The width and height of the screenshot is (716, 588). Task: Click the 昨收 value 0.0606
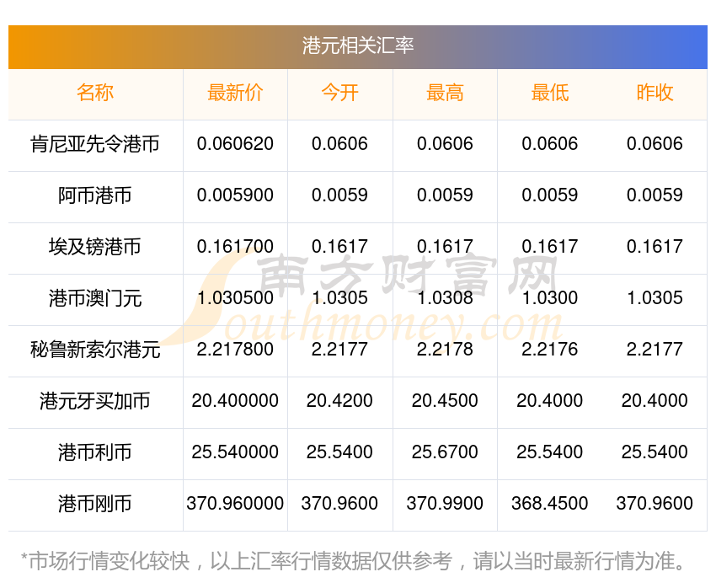coord(655,144)
